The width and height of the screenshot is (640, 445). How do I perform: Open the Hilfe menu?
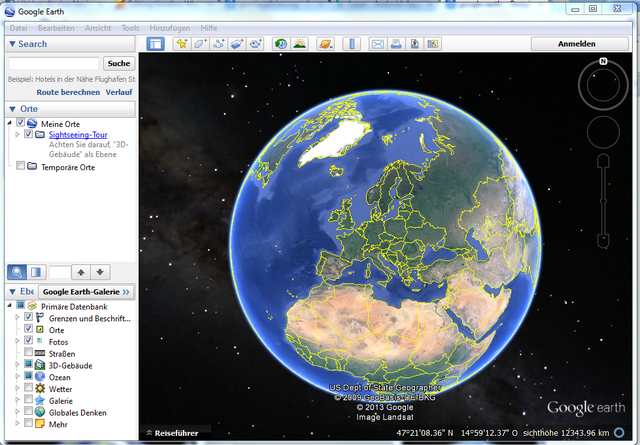(209, 28)
